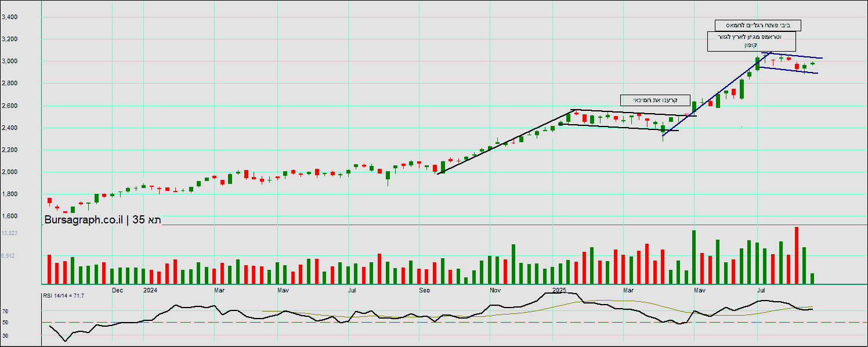Viewport: 868px width, 347px height.
Task: Click the Nov date label
Action: click(x=495, y=290)
